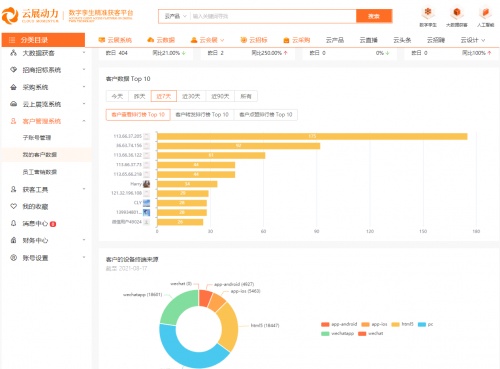Click the top bar for 113.66.37.205
The width and height of the screenshot is (500, 369).
[x=312, y=136]
